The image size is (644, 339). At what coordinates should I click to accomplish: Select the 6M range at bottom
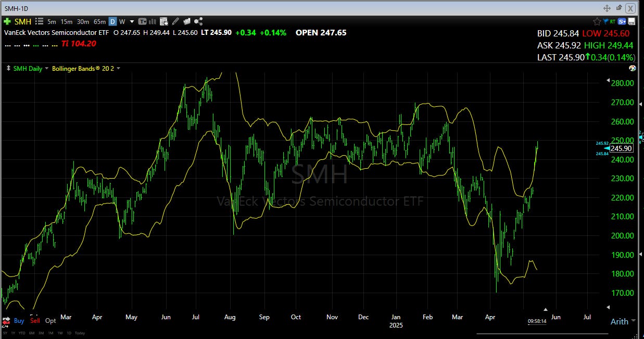pos(32,333)
